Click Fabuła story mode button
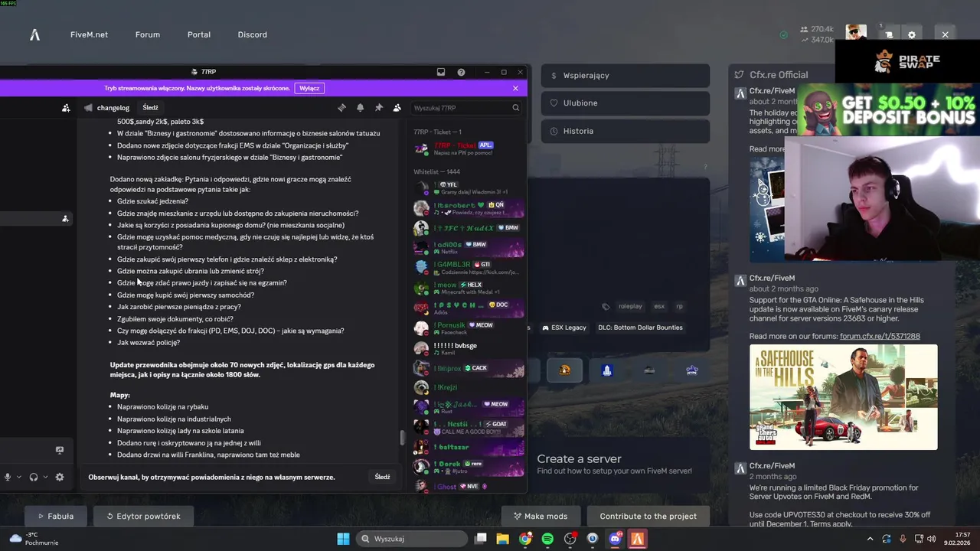This screenshot has height=551, width=980. [x=56, y=516]
